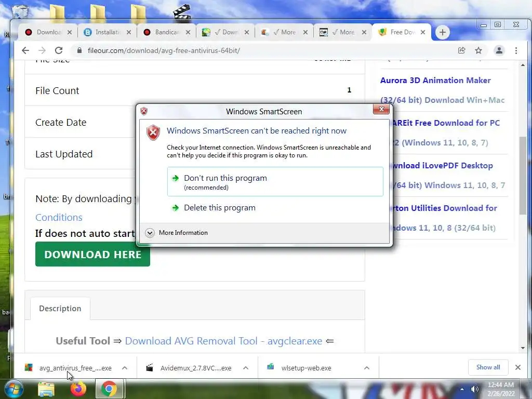Switch to the Installation tab

coord(107,32)
